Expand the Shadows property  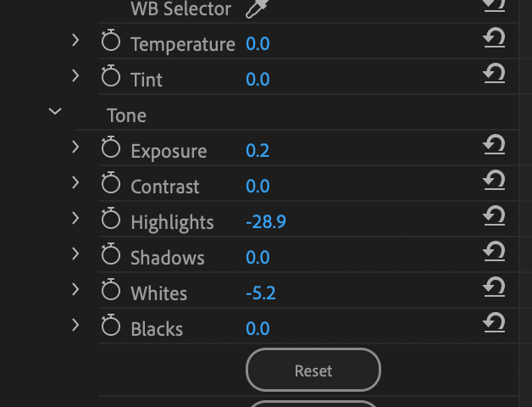(75, 254)
